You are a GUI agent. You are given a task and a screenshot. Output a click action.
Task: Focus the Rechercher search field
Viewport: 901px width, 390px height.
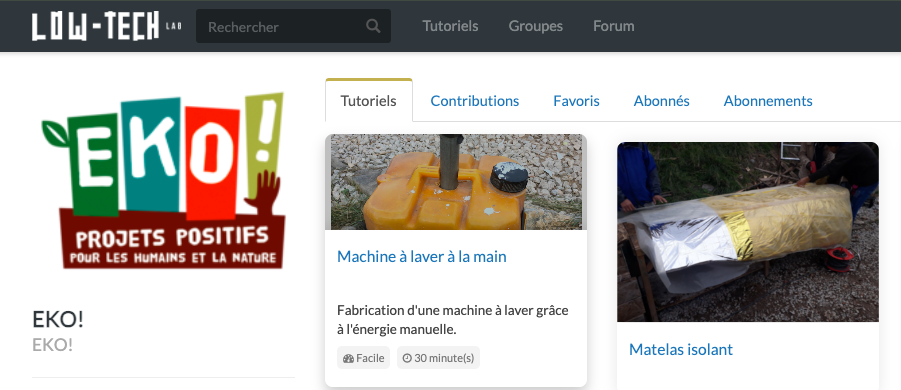click(293, 26)
